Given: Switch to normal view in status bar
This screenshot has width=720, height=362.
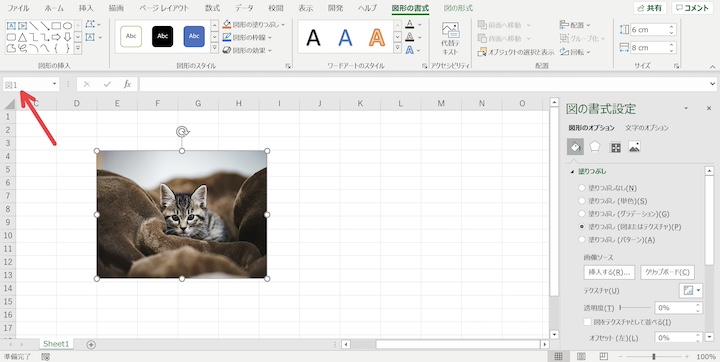Looking at the screenshot, I should point(558,356).
